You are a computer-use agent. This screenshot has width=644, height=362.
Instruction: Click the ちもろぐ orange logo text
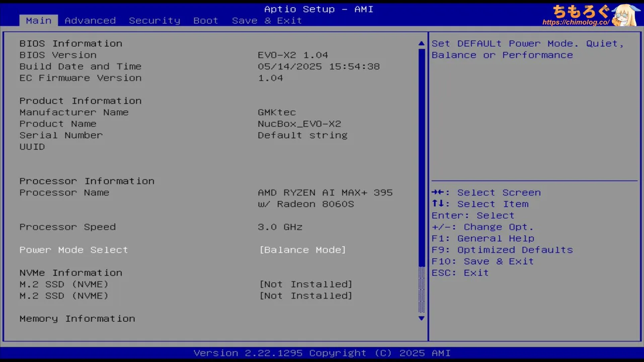581,11
